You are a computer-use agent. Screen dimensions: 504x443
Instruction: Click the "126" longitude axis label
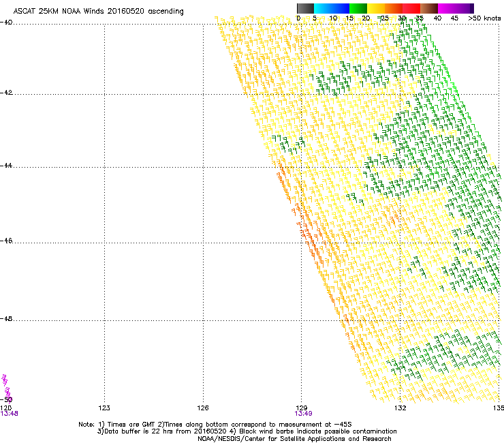coord(203,408)
